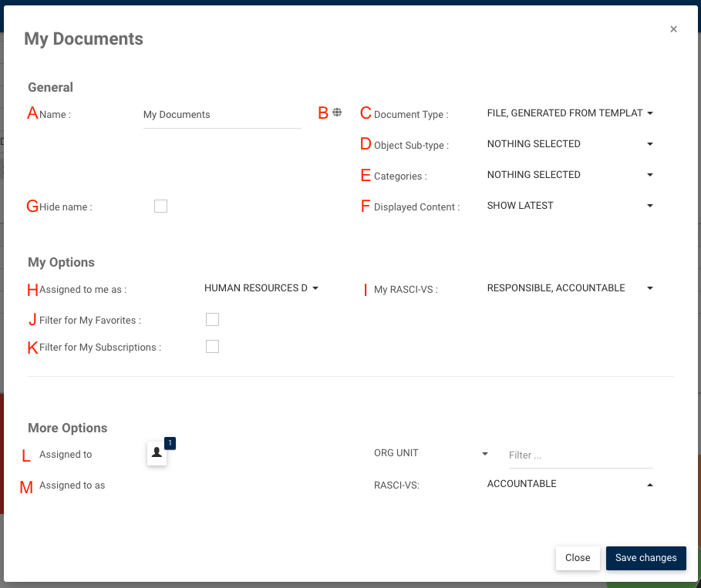Open the Assigned to me as dropdown
The width and height of the screenshot is (701, 588).
[261, 288]
